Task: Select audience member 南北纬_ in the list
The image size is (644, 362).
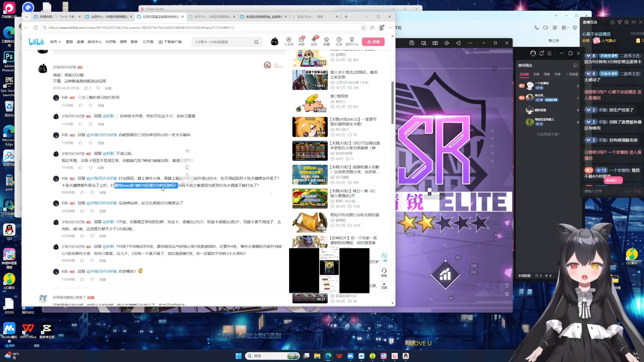Action: pos(548,98)
